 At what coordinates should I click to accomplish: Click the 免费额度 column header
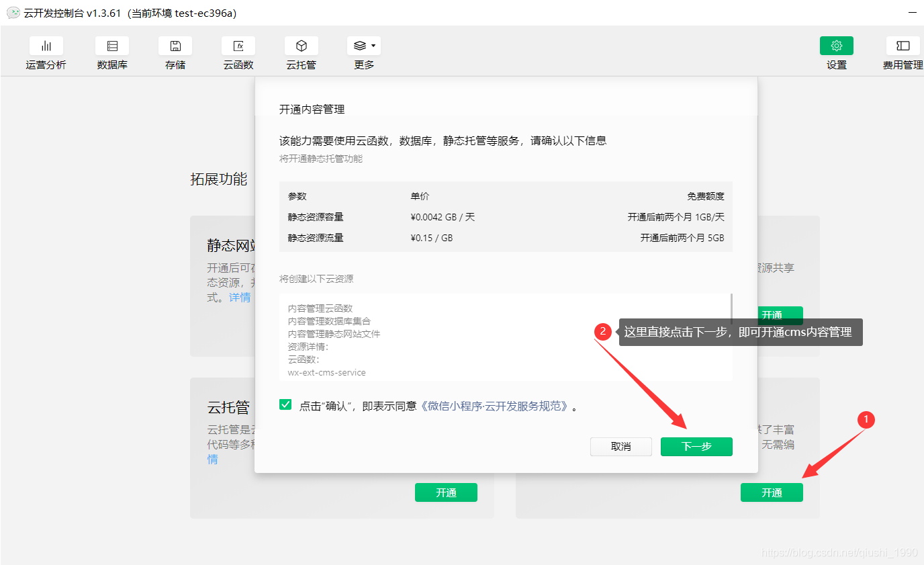(x=706, y=196)
